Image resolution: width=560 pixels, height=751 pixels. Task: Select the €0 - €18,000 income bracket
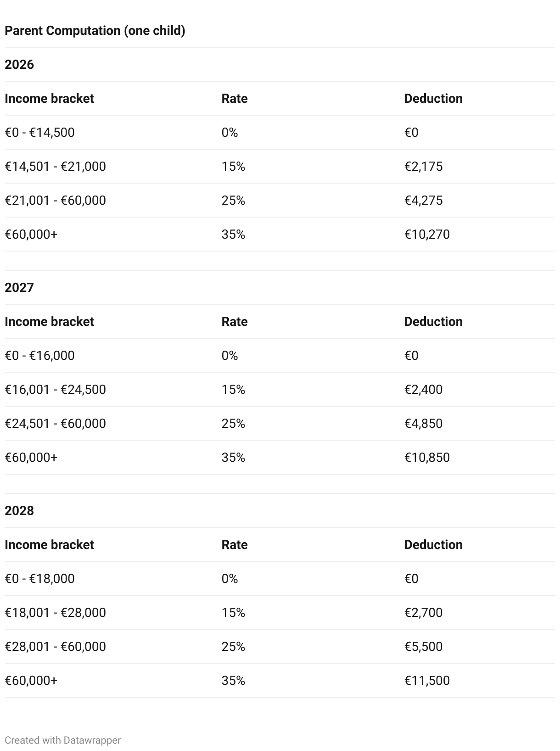pos(39,578)
